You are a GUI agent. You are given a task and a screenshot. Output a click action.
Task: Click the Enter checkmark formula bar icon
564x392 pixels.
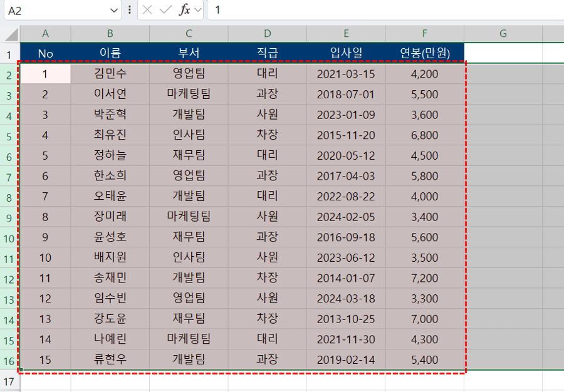click(x=165, y=10)
